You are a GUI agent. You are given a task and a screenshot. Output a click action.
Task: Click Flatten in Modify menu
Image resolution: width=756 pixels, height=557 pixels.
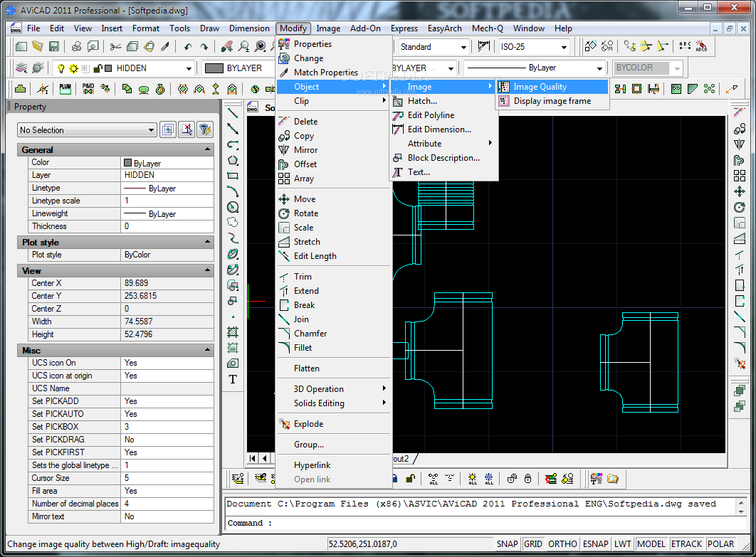coord(334,368)
